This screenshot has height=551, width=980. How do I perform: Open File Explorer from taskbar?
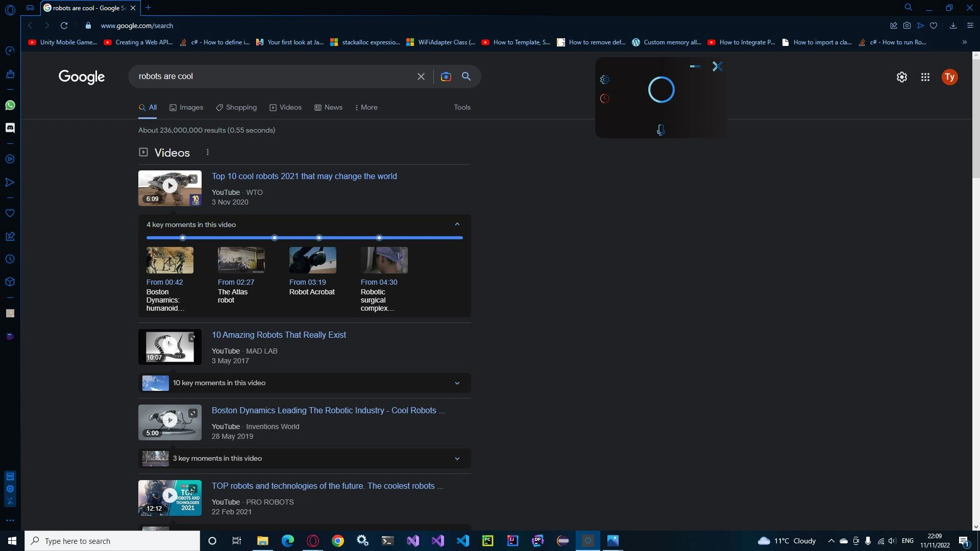click(262, 541)
